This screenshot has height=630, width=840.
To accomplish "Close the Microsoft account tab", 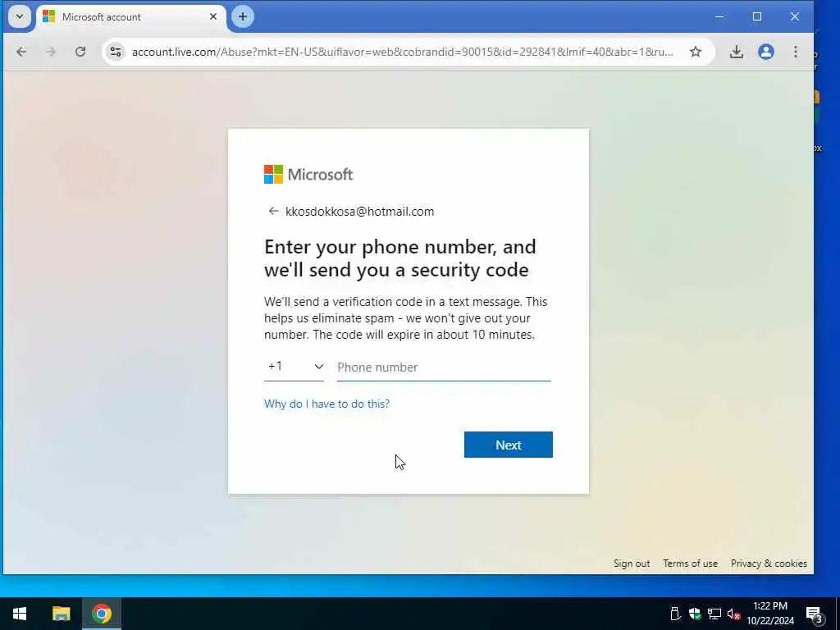I will pos(213,16).
